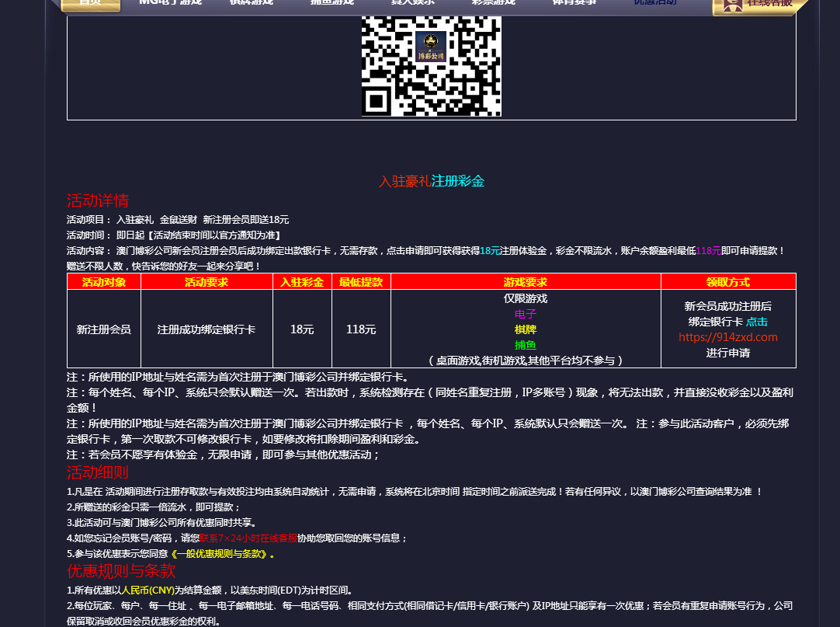Click the 在线客服 button in the top bar
This screenshot has width=840, height=627.
tap(761, 5)
